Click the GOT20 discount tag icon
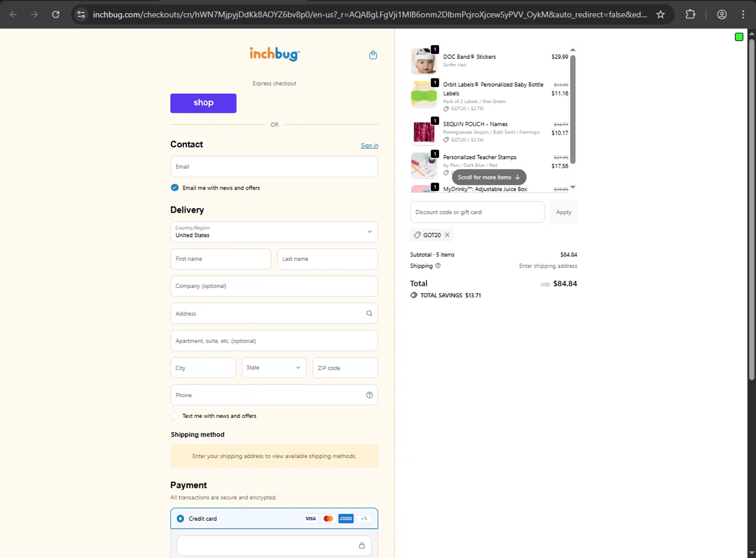This screenshot has height=558, width=756. (417, 235)
